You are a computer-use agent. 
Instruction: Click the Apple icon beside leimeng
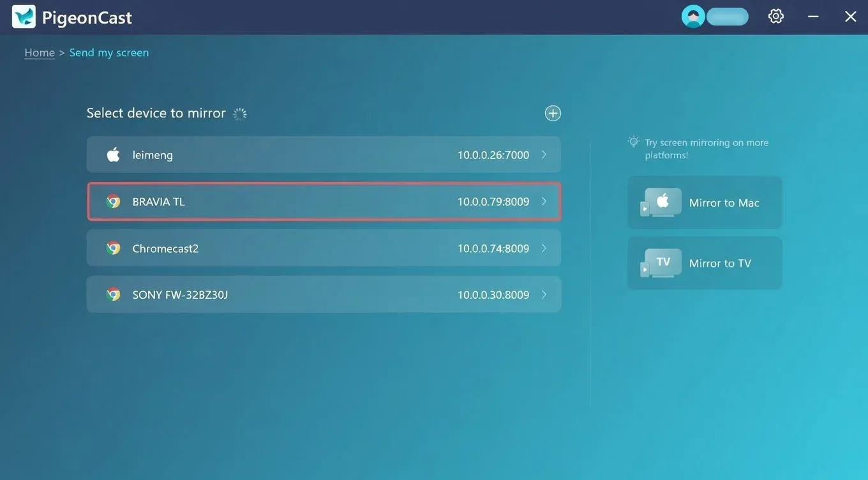click(x=114, y=154)
